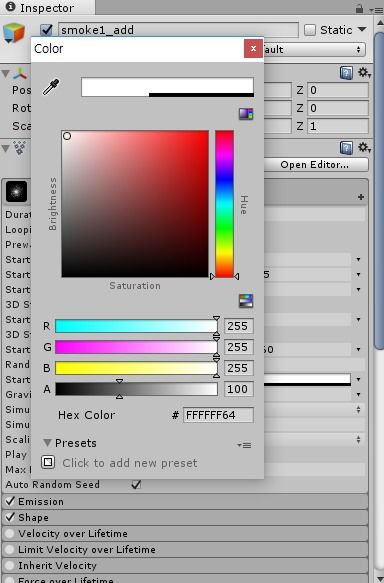Disable the Emission module
384x583 pixels.
[10, 501]
